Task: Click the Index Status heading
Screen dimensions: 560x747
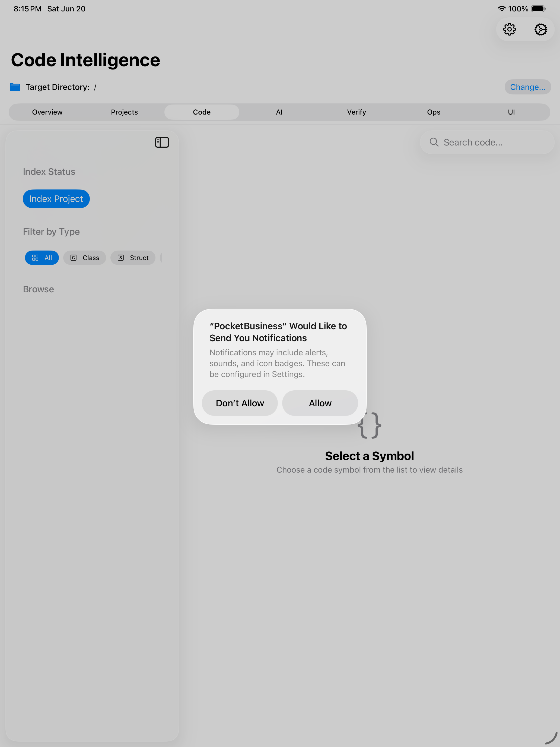Action: coord(49,172)
